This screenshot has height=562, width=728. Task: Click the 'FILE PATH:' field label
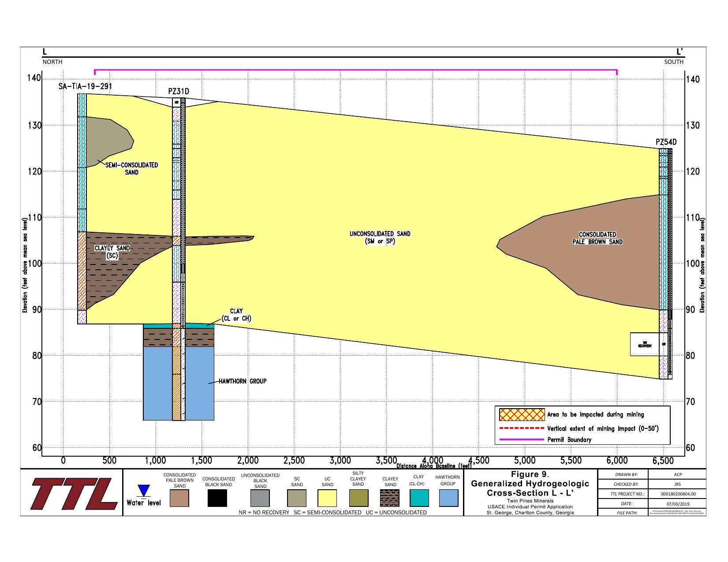[627, 513]
